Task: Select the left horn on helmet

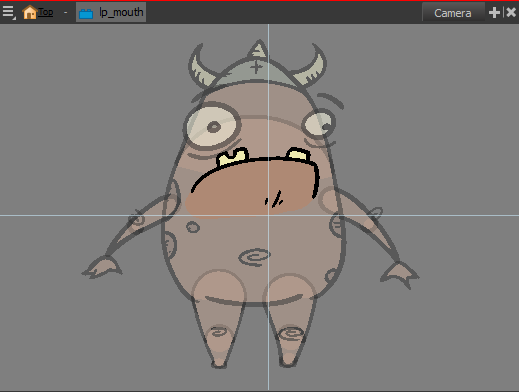Action: 201,68
